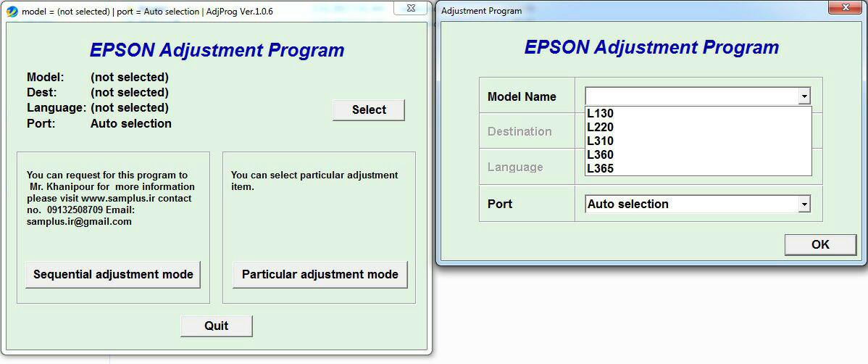The width and height of the screenshot is (868, 364).
Task: Click the AdjProg app icon in title bar
Action: pyautogui.click(x=12, y=12)
